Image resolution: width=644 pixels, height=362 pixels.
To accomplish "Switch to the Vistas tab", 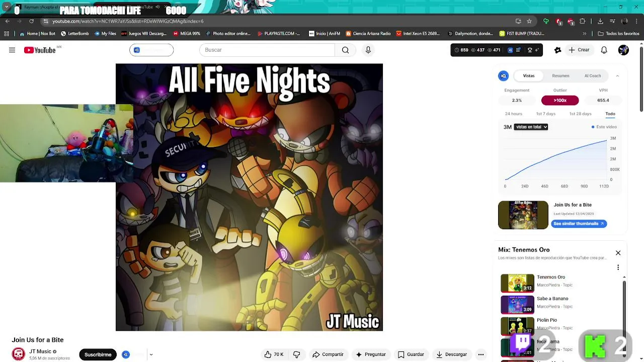I will (529, 76).
